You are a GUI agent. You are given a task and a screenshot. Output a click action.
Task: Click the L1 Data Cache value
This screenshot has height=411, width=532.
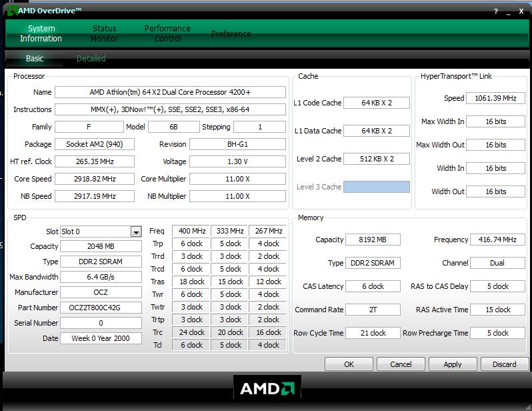(x=377, y=131)
